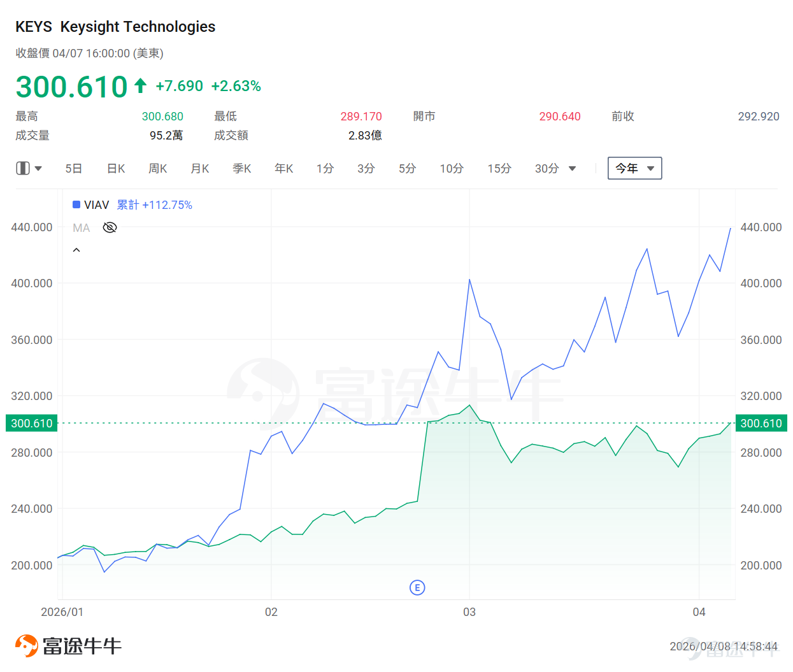Click the 最高 value 300.680
The image size is (793, 672).
coord(162,117)
